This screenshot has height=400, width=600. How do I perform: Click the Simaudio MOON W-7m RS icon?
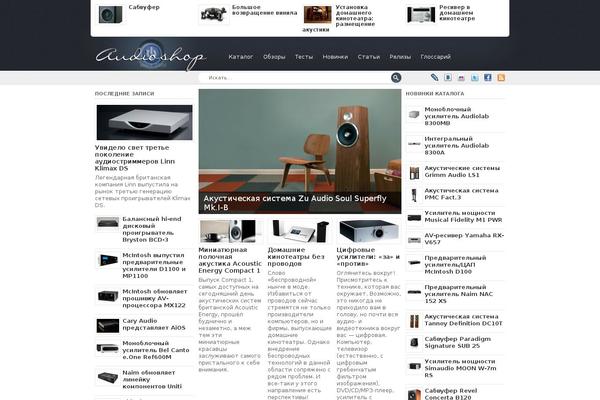click(414, 366)
